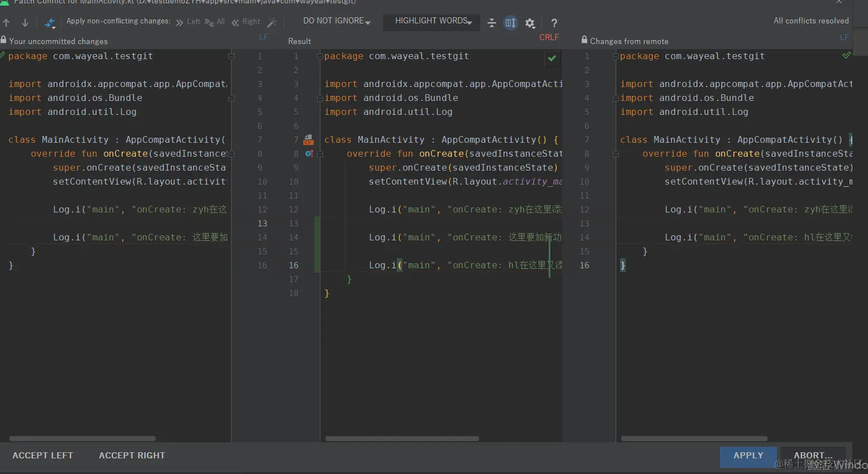Click the green checkmark in Result pane

click(x=552, y=58)
